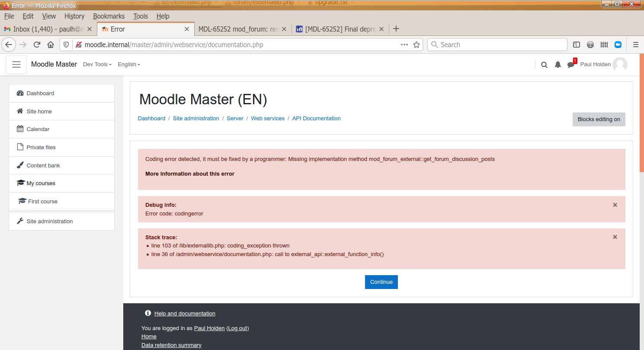Click the address bar URL field
644x350 pixels.
pyautogui.click(x=240, y=45)
